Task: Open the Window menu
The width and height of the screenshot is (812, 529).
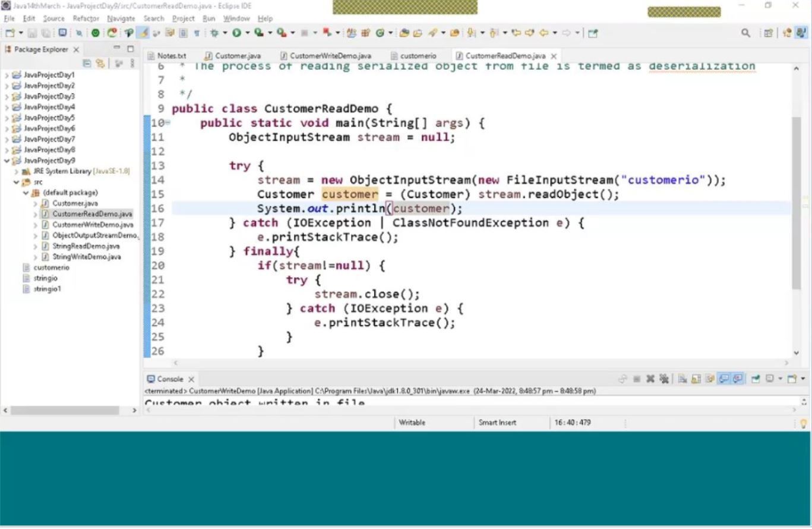Action: (x=236, y=18)
